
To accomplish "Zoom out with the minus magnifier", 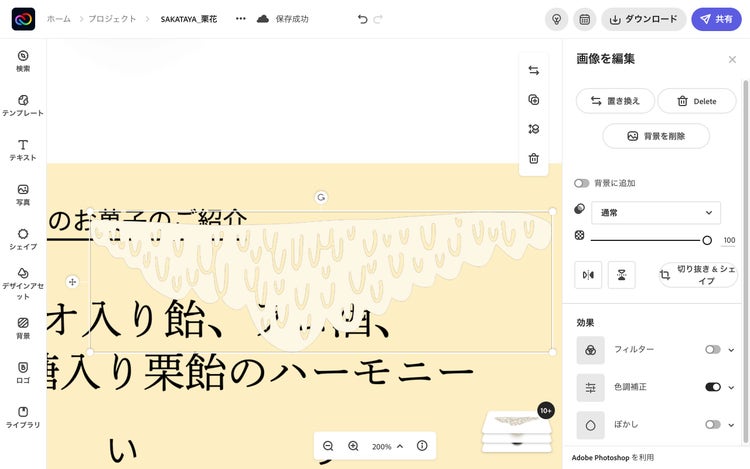I will (x=328, y=446).
